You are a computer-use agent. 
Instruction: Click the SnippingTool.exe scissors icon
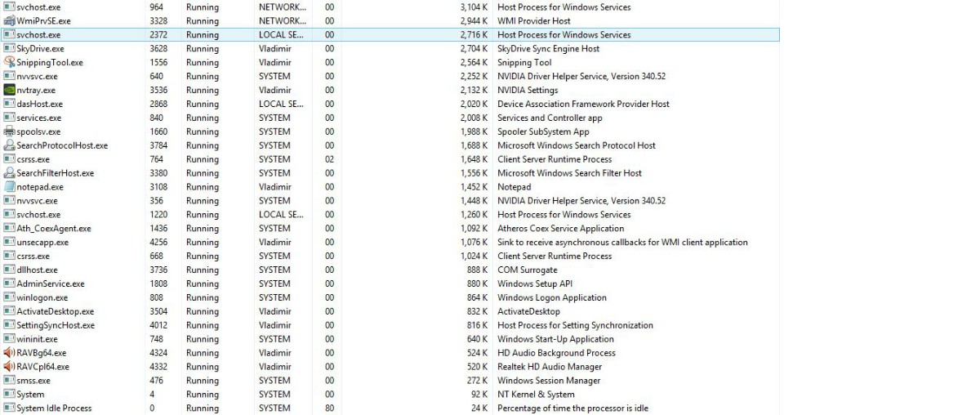(9, 62)
